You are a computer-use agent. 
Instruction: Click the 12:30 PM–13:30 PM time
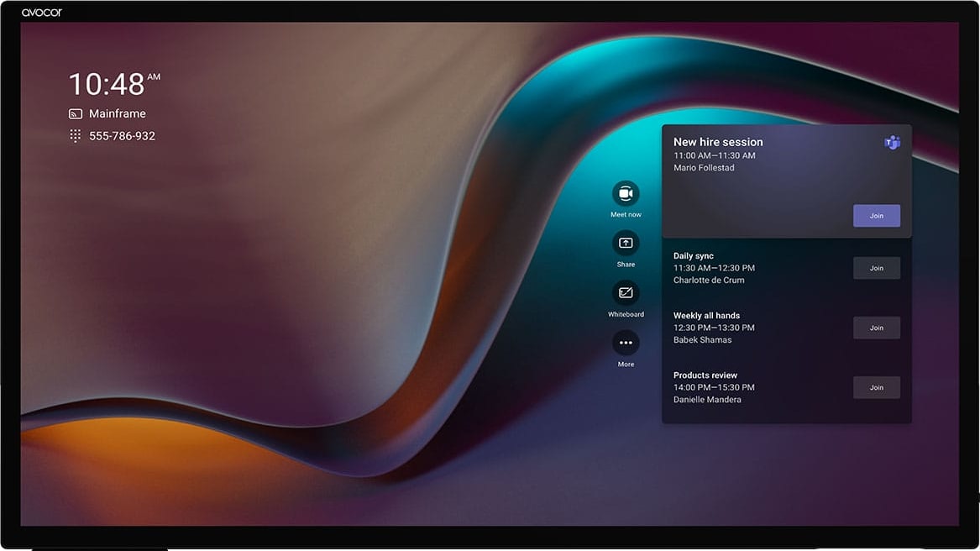click(x=714, y=328)
